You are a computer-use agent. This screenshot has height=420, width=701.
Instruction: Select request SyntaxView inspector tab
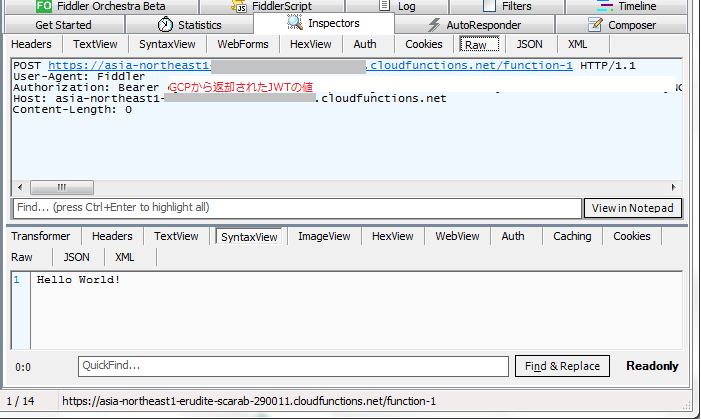coord(167,44)
